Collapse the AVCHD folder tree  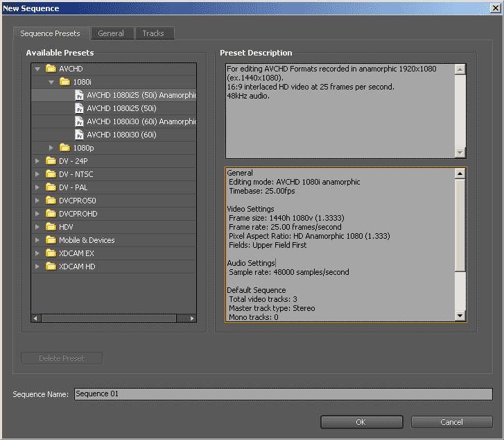pyautogui.click(x=37, y=69)
